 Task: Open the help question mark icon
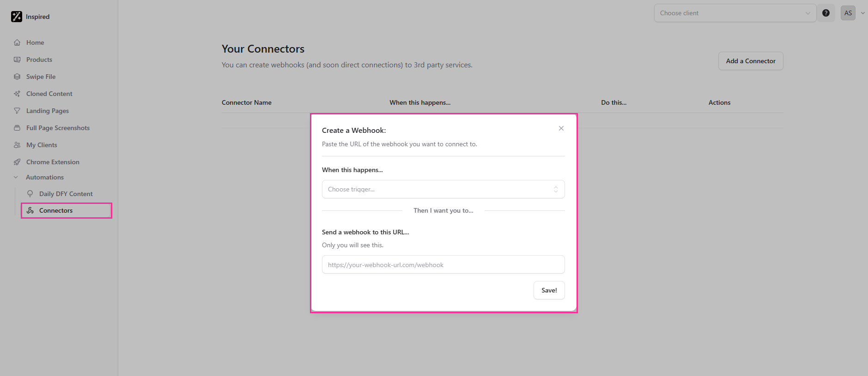(x=826, y=13)
